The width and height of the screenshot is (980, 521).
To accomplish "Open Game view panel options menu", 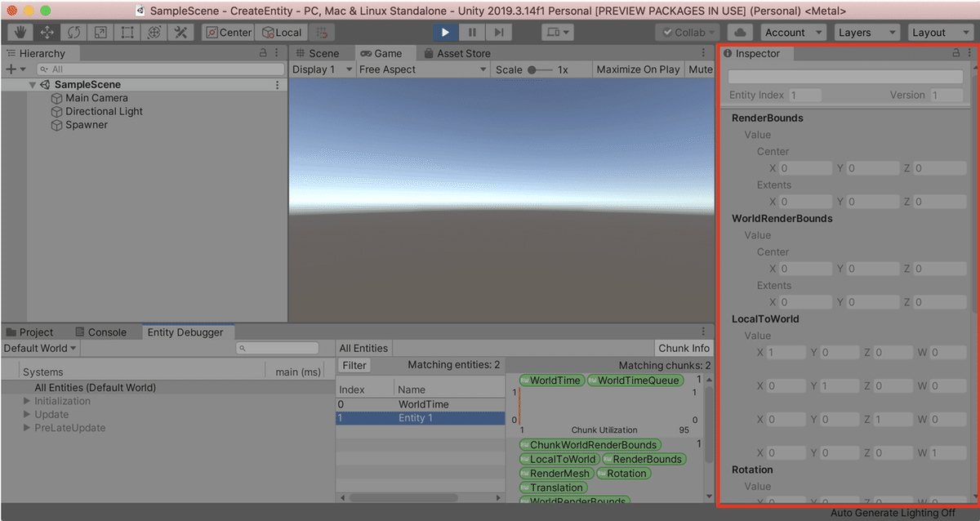I will tap(705, 53).
